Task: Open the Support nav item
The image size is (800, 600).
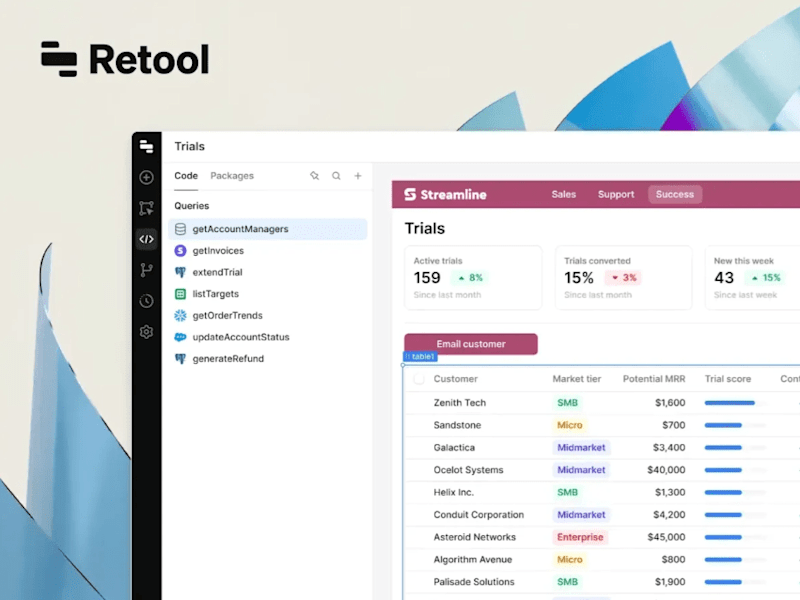Action: (x=616, y=194)
